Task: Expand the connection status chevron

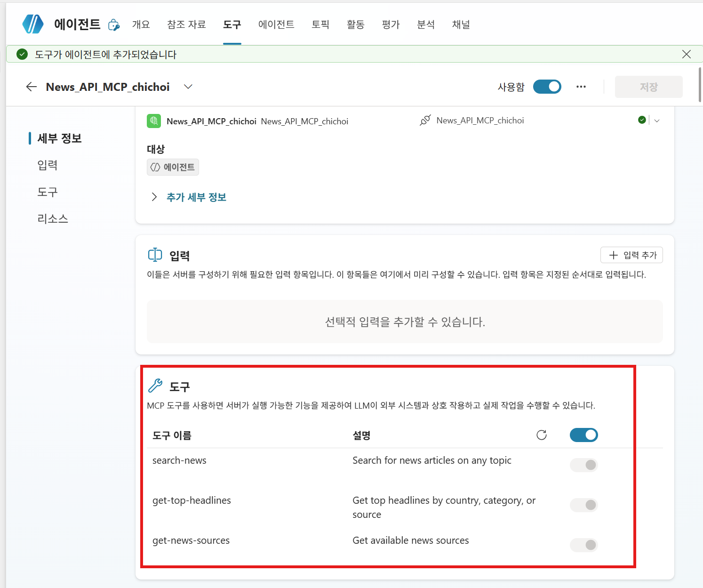Action: [x=657, y=121]
